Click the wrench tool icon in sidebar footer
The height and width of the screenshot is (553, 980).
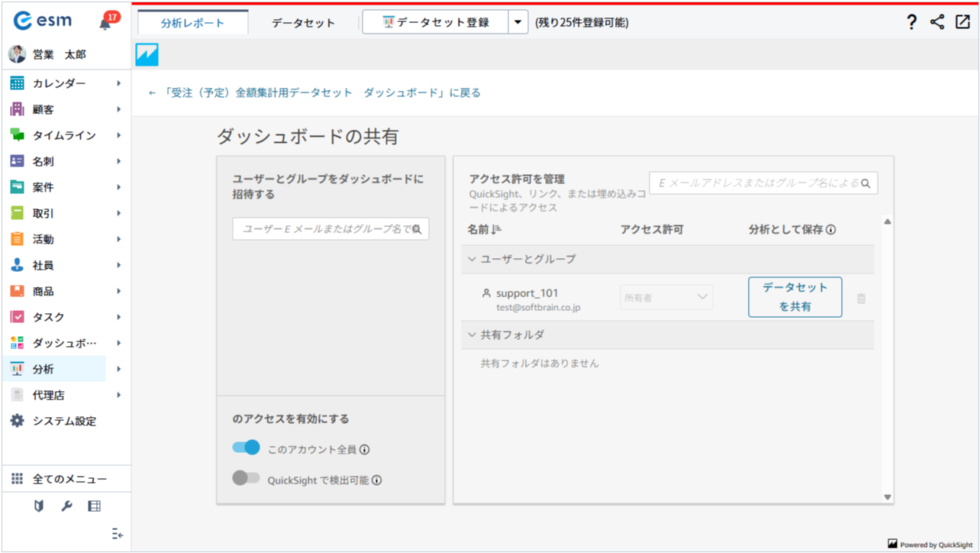click(66, 506)
